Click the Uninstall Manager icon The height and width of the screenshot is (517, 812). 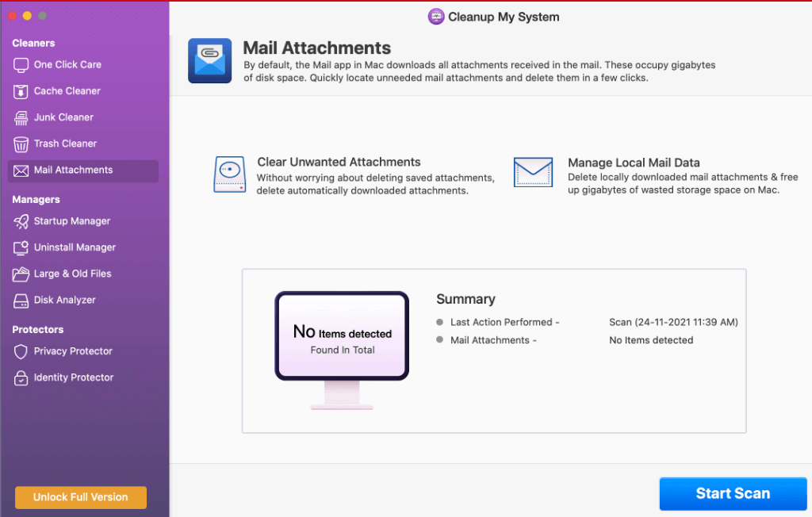coord(21,248)
